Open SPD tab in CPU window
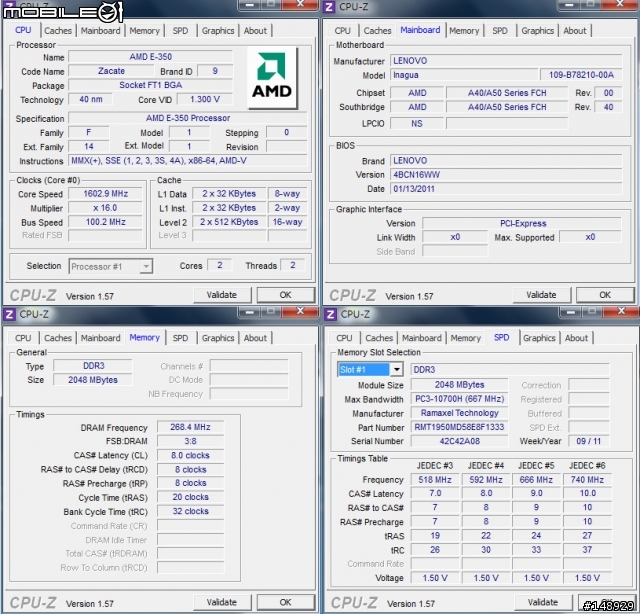 point(180,31)
